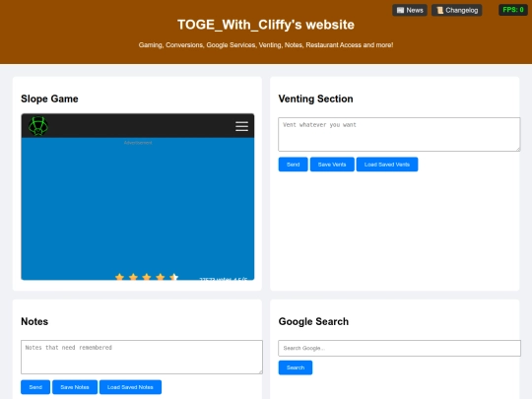Click the Load Saved Notes button
Image resolution: width=532 pixels, height=399 pixels.
[x=130, y=387]
